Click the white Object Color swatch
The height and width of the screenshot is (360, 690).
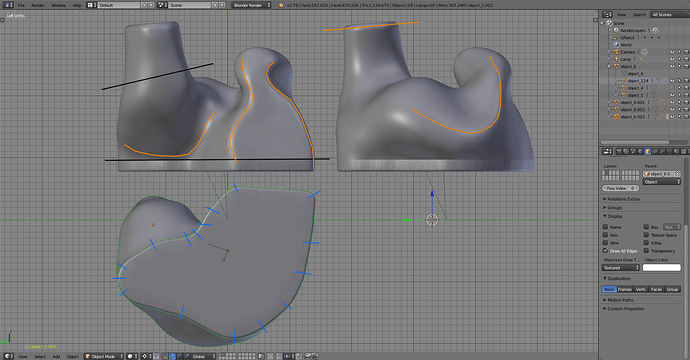(x=661, y=268)
